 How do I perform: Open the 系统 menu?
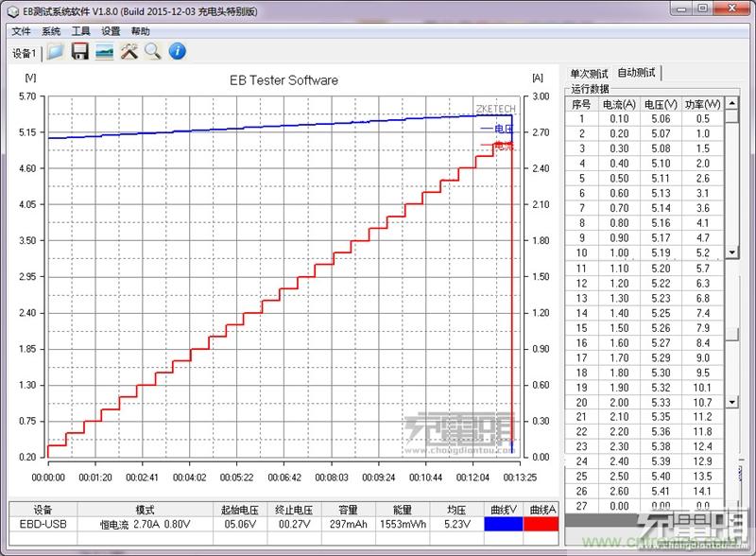point(51,31)
